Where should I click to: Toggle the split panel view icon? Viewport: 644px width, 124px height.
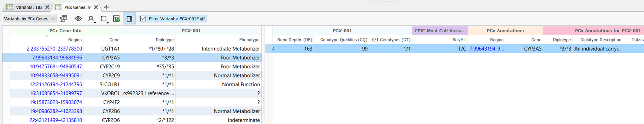(x=129, y=19)
